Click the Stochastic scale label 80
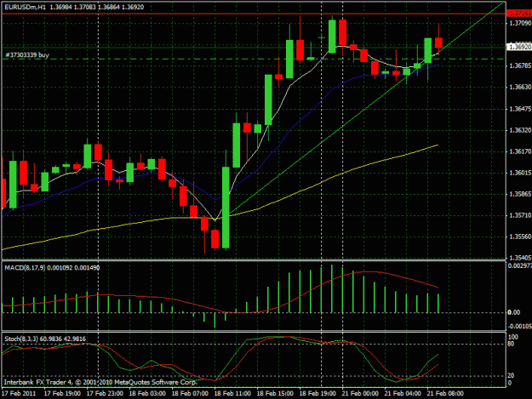 511,344
